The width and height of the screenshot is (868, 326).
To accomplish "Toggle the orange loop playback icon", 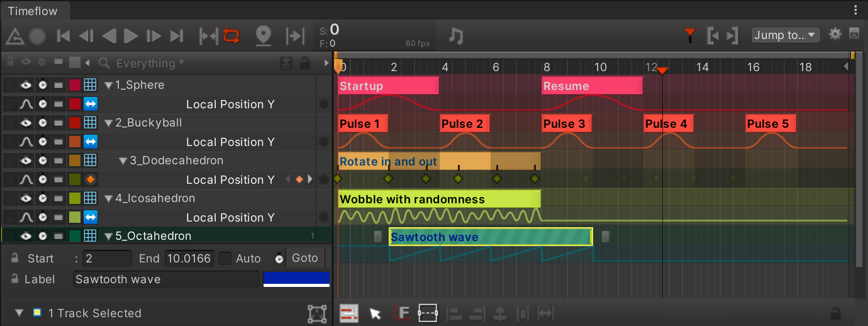I will click(231, 36).
